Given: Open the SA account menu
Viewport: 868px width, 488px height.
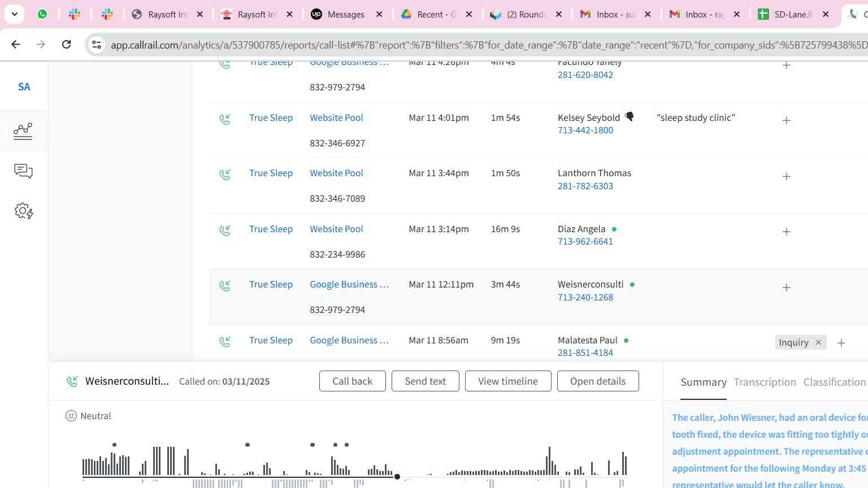Looking at the screenshot, I should click(x=24, y=87).
